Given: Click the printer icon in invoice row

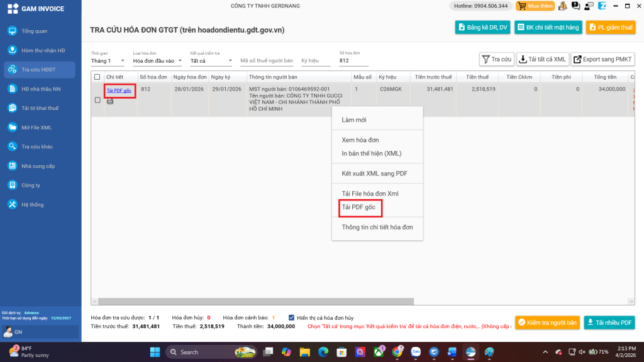Looking at the screenshot, I should pos(110,101).
